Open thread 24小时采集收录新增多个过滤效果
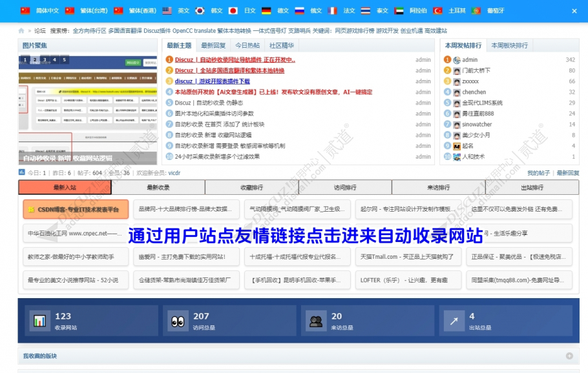Screen dimensions: 588x373 [x=218, y=157]
